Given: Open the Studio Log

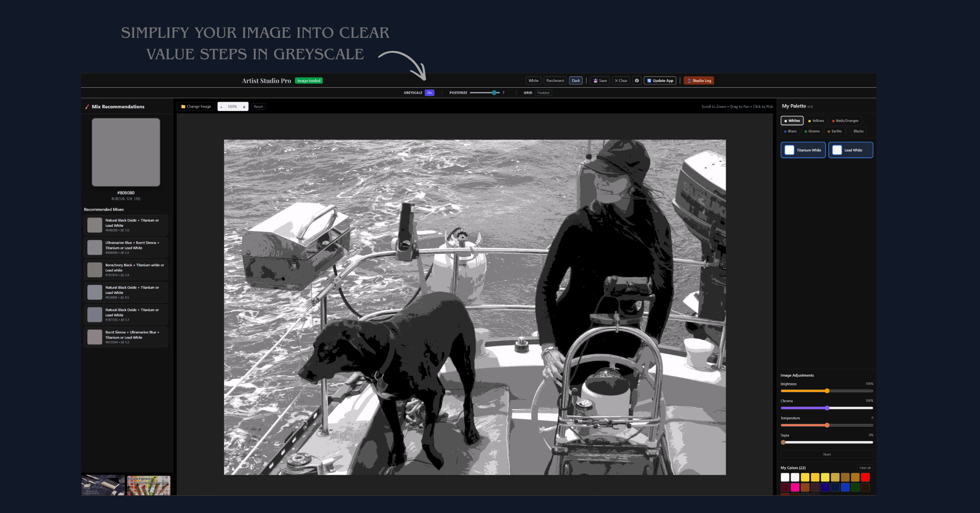Looking at the screenshot, I should coord(699,81).
